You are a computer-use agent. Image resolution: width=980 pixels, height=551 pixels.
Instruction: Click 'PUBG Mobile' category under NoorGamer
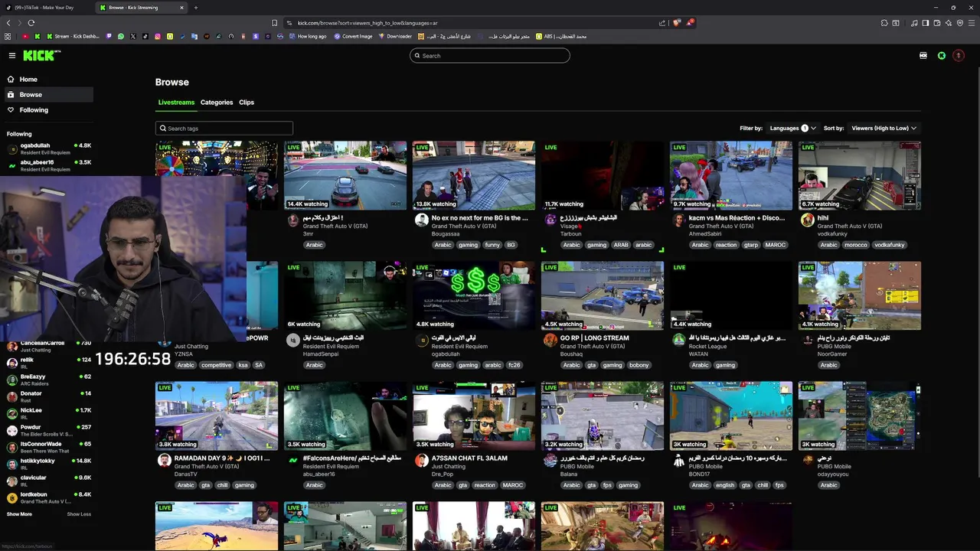point(835,346)
